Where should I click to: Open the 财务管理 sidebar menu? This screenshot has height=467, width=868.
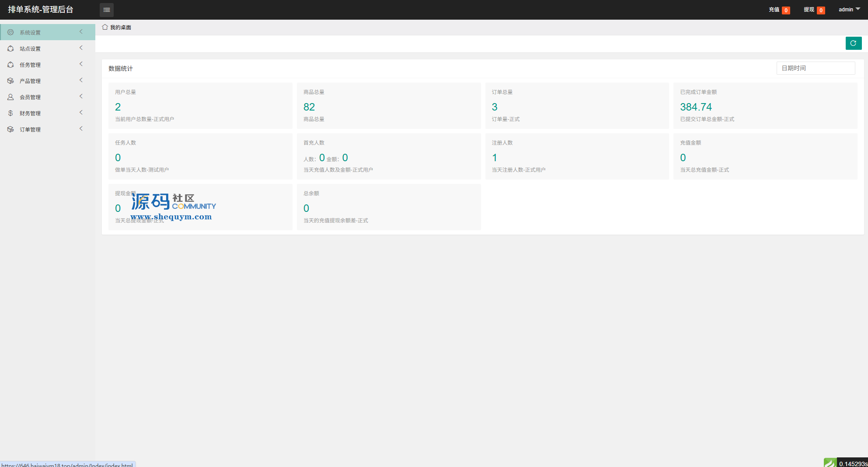30,113
